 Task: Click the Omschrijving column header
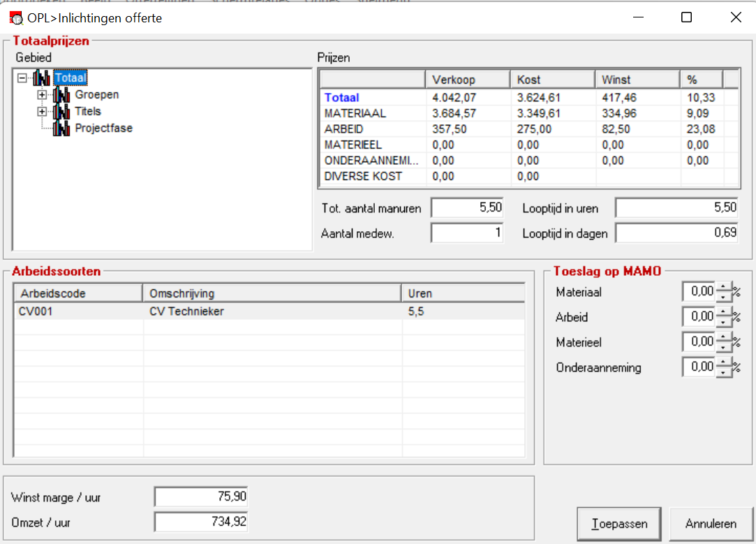pyautogui.click(x=272, y=293)
